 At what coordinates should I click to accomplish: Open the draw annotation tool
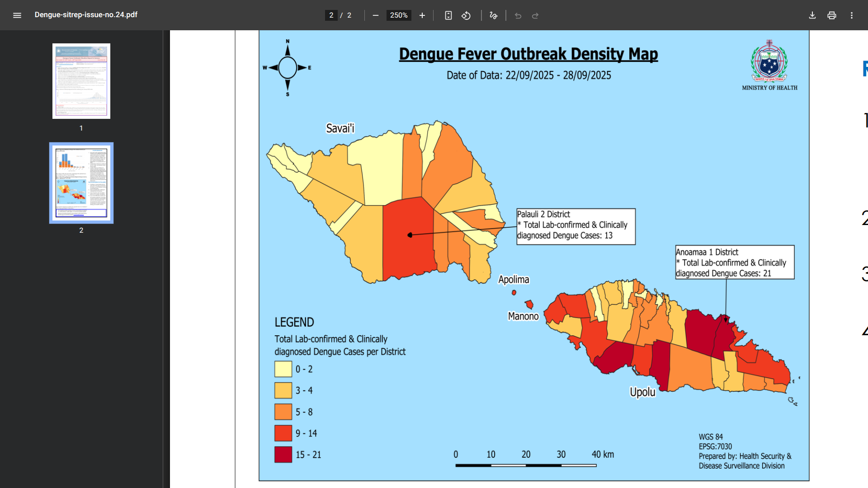[493, 15]
